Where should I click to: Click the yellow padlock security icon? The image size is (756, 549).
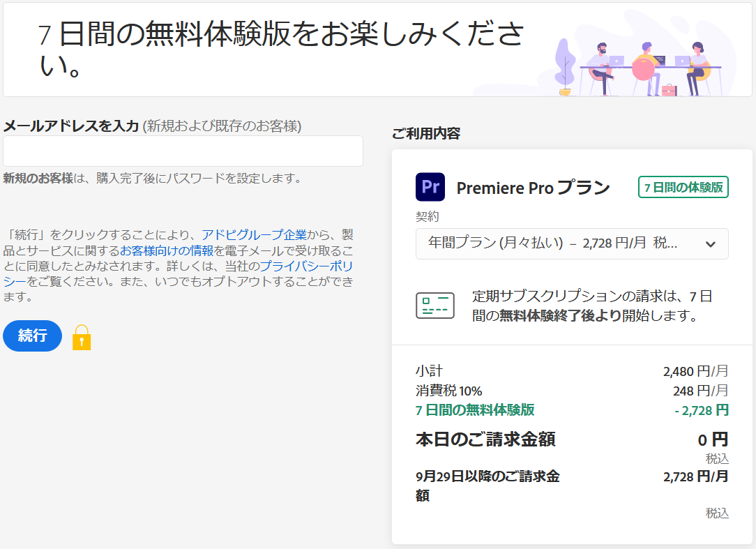pyautogui.click(x=82, y=337)
